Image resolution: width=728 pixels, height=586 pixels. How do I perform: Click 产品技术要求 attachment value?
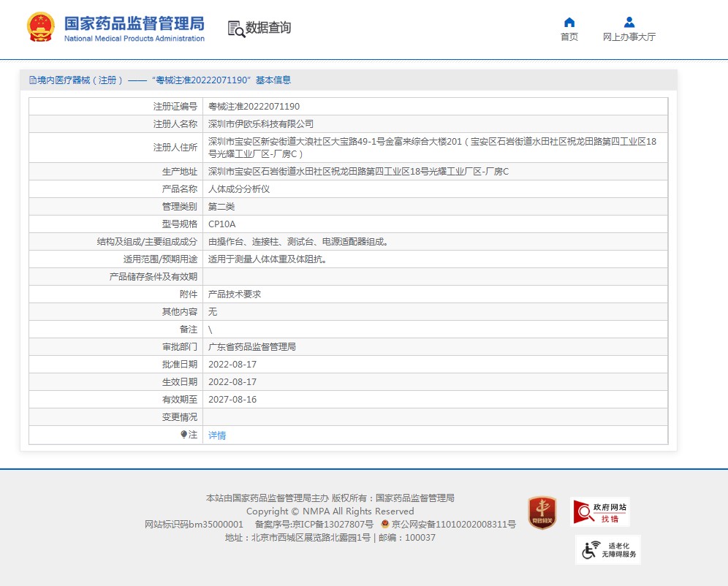click(235, 294)
